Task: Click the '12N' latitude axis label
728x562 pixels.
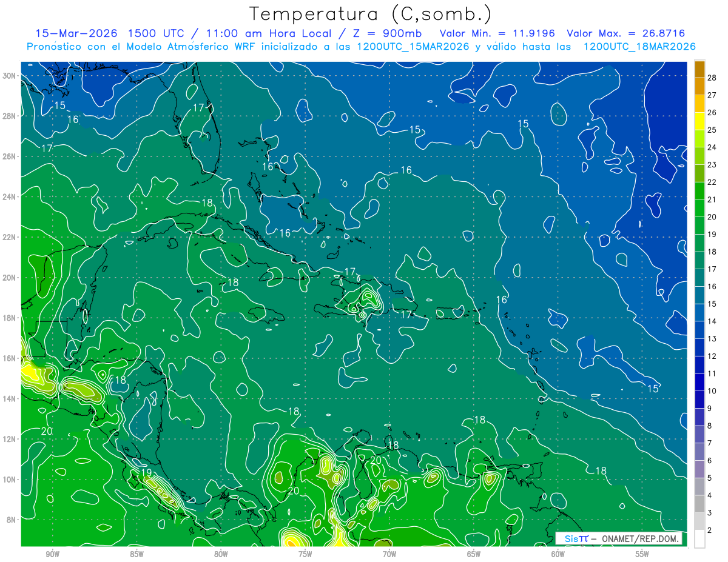Action: (x=9, y=439)
